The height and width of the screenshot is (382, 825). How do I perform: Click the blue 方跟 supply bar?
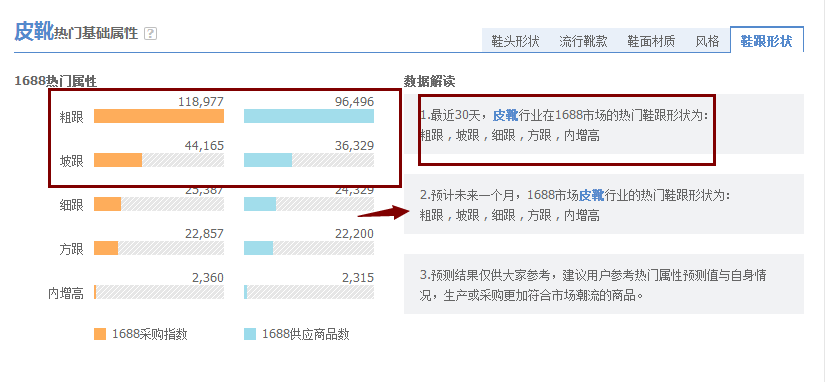pos(258,248)
